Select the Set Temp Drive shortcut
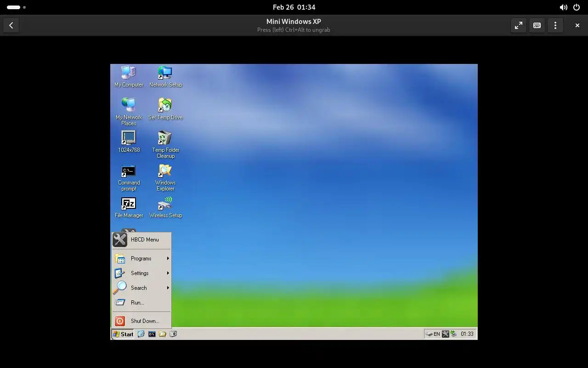The height and width of the screenshot is (368, 588). click(165, 109)
